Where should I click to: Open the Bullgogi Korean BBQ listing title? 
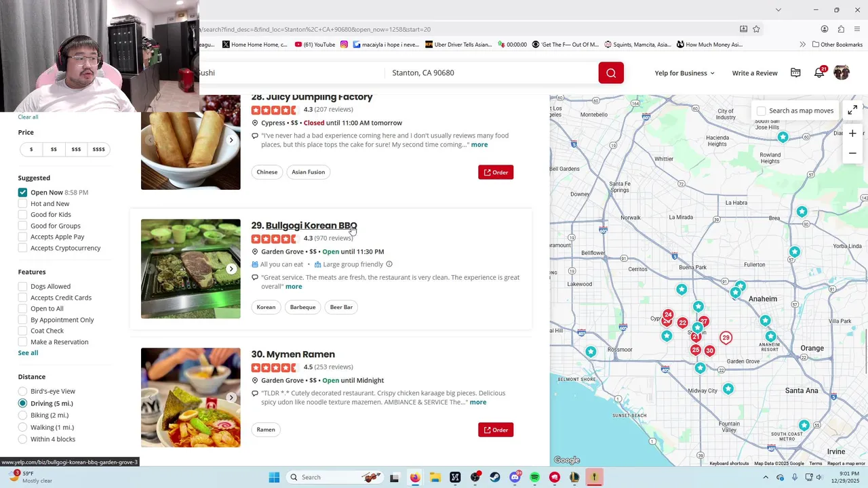tap(311, 226)
